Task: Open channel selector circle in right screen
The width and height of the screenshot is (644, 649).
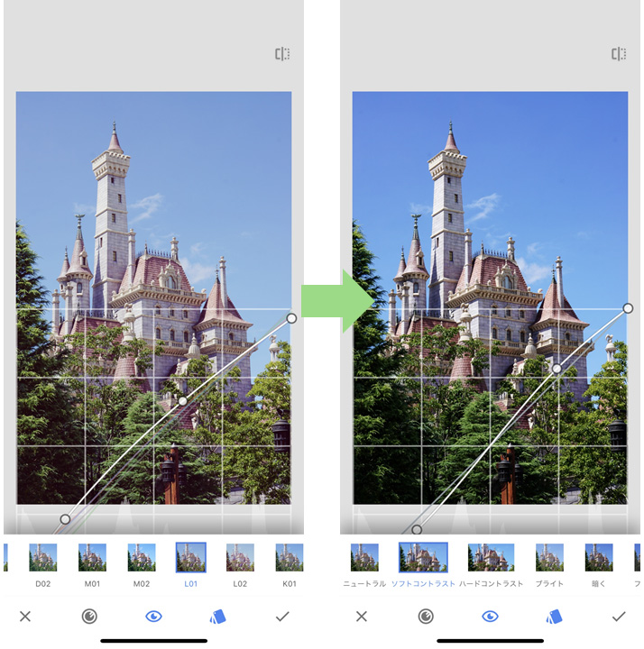Action: pos(426,617)
